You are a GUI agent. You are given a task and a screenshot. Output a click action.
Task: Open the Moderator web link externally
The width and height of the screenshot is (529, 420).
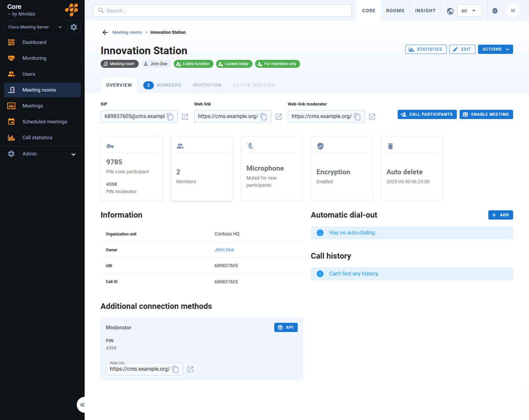click(190, 369)
